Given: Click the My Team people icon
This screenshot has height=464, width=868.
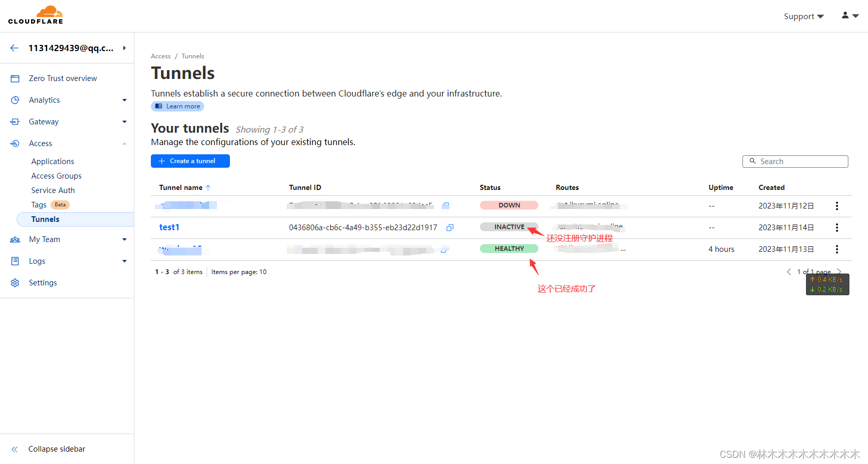Looking at the screenshot, I should coord(15,239).
